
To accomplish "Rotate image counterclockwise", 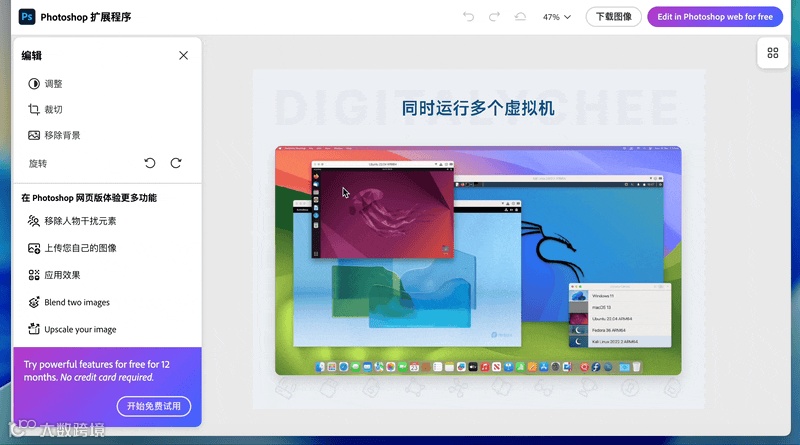I will (x=149, y=163).
